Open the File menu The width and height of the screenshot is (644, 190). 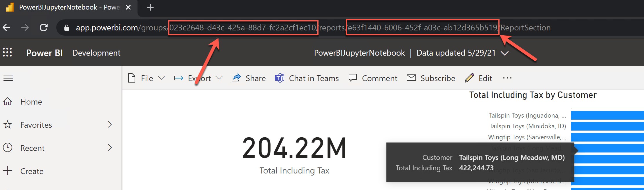point(146,78)
